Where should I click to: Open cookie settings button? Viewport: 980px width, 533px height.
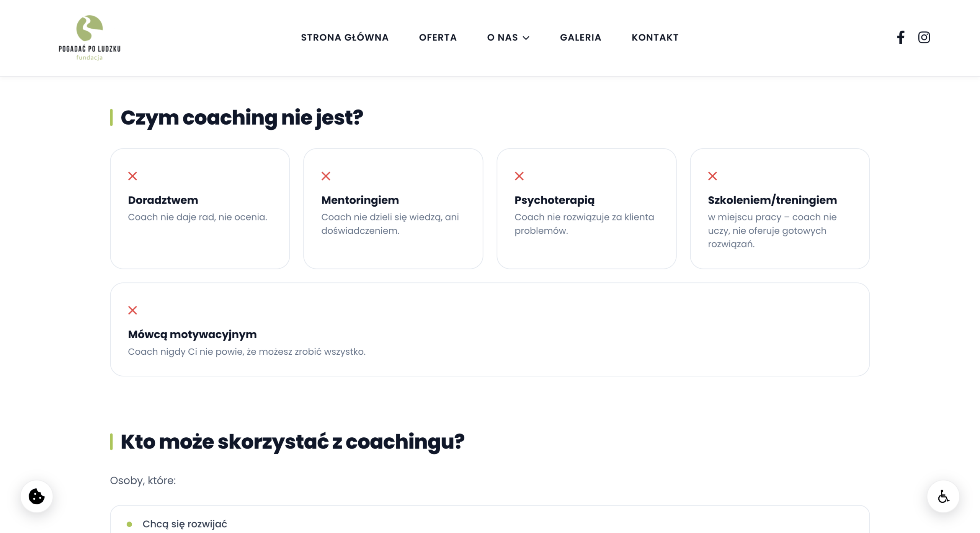pyautogui.click(x=37, y=496)
